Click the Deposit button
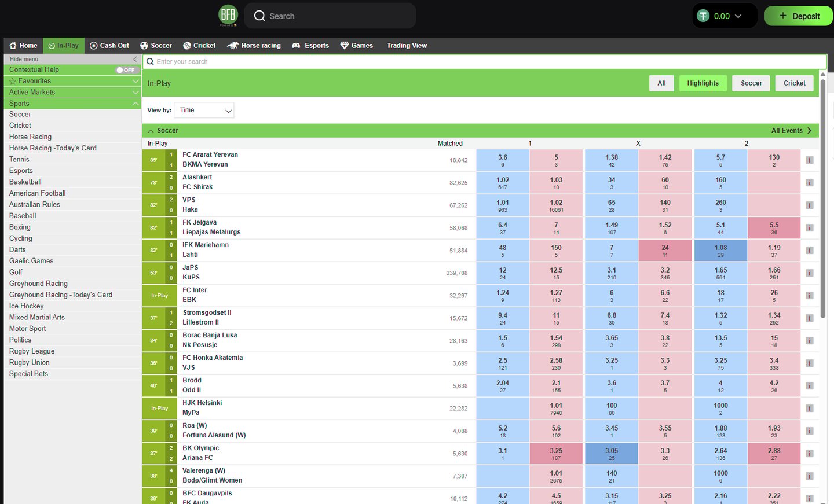Screen dimensions: 834x504 click(799, 16)
